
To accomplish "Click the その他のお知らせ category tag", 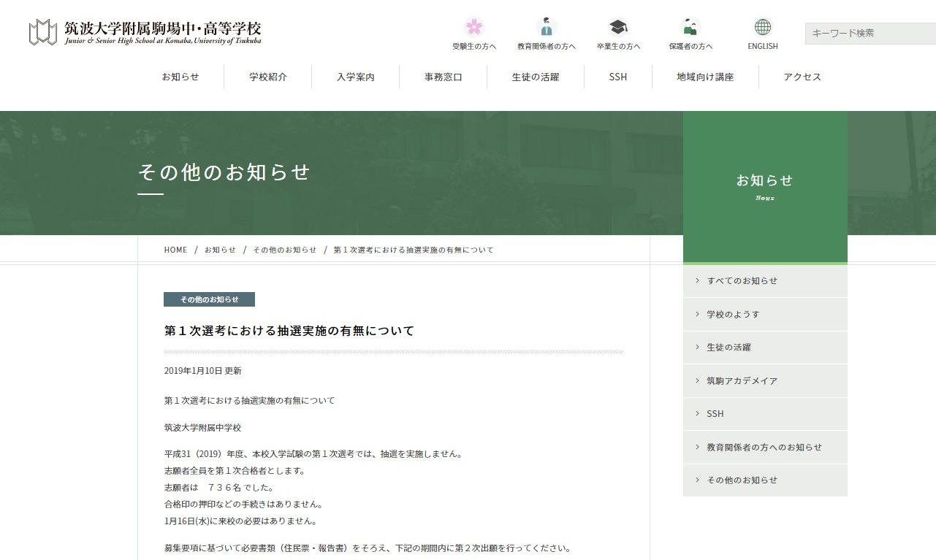I will click(x=209, y=299).
